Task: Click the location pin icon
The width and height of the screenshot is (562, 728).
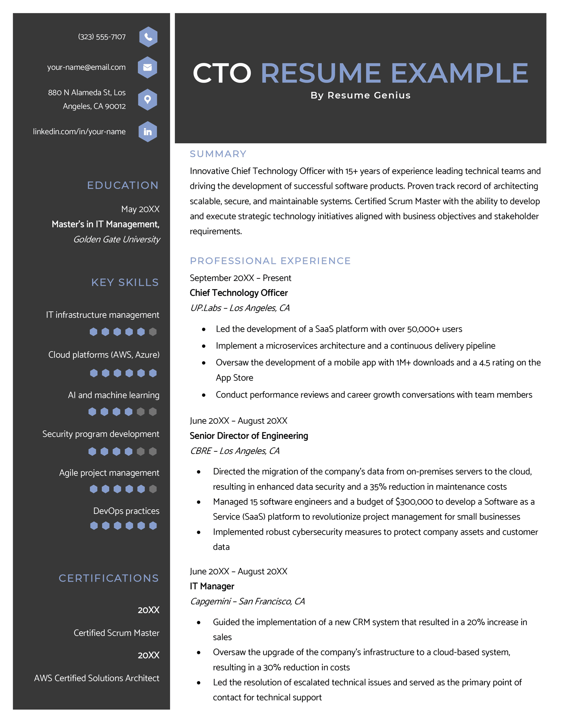Action: (148, 99)
